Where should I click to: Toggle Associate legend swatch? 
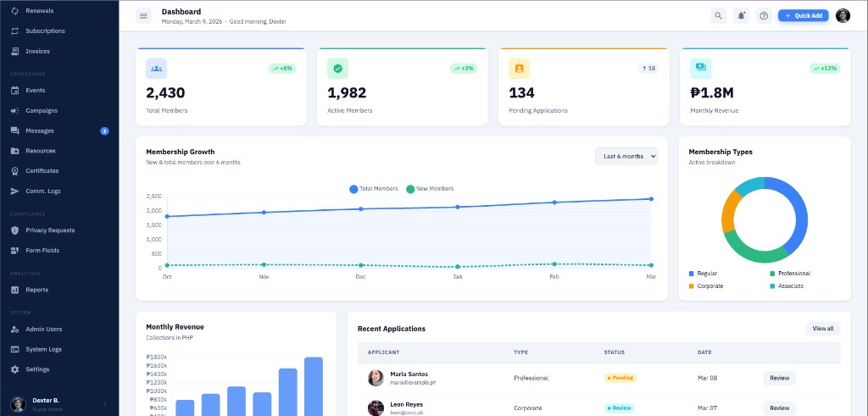click(772, 286)
